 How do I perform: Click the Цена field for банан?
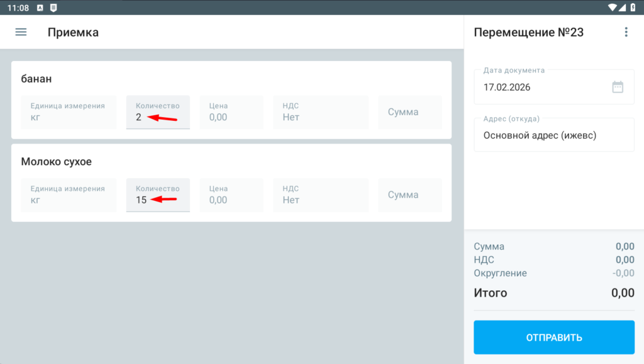(231, 112)
